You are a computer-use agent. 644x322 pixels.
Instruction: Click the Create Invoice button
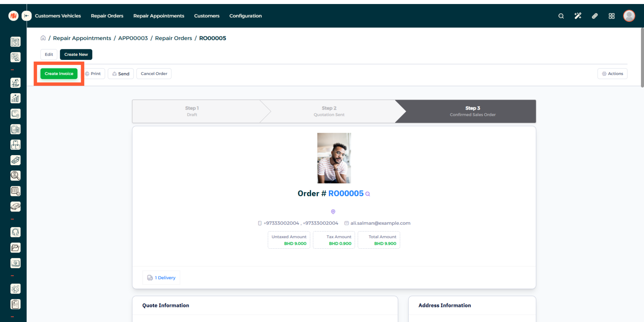click(59, 74)
